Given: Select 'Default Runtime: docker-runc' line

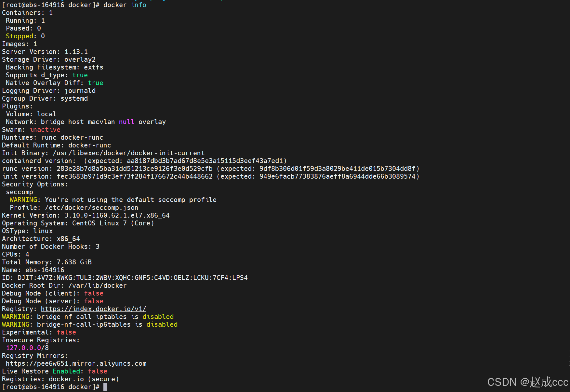Looking at the screenshot, I should 57,145.
